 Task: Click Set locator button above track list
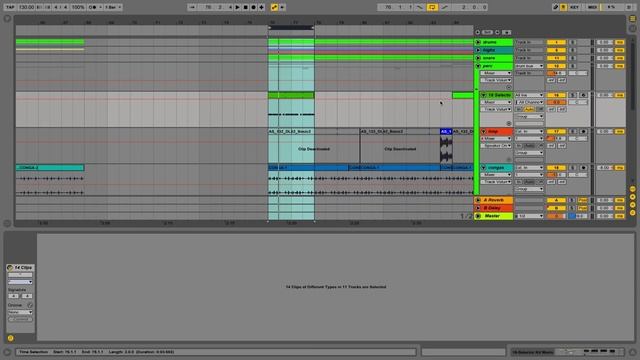click(487, 32)
